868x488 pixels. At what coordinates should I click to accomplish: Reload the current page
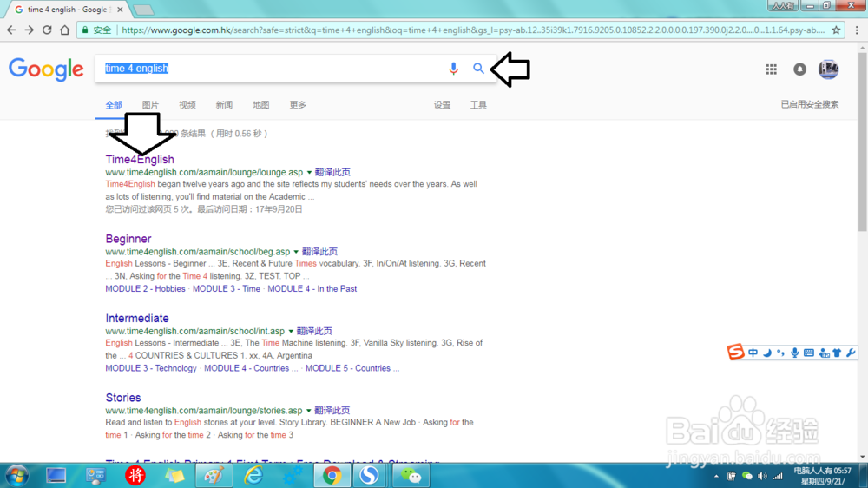pyautogui.click(x=47, y=30)
